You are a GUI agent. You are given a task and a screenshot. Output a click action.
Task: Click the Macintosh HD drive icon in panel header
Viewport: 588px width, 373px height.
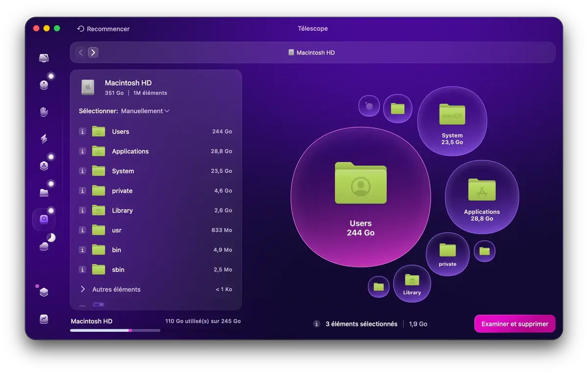[x=88, y=87]
